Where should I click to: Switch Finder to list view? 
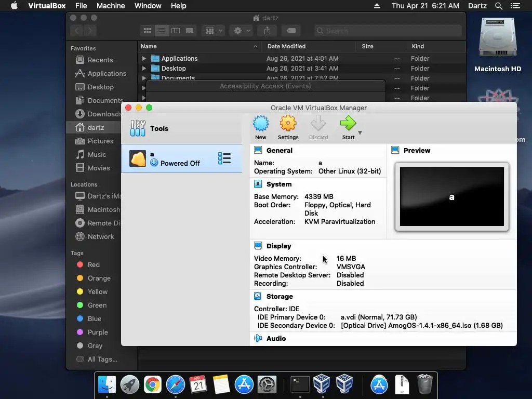pyautogui.click(x=162, y=31)
